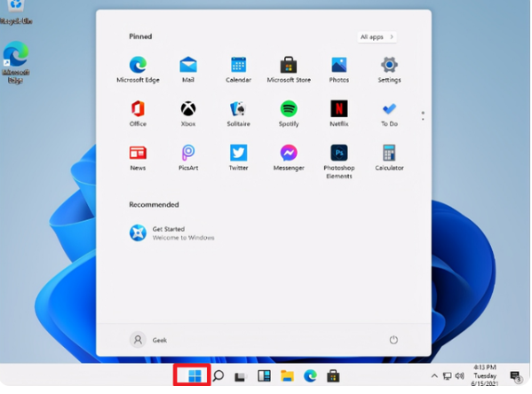Viewport: 532px width, 394px height.
Task: Open PicsArt app
Action: point(188,158)
